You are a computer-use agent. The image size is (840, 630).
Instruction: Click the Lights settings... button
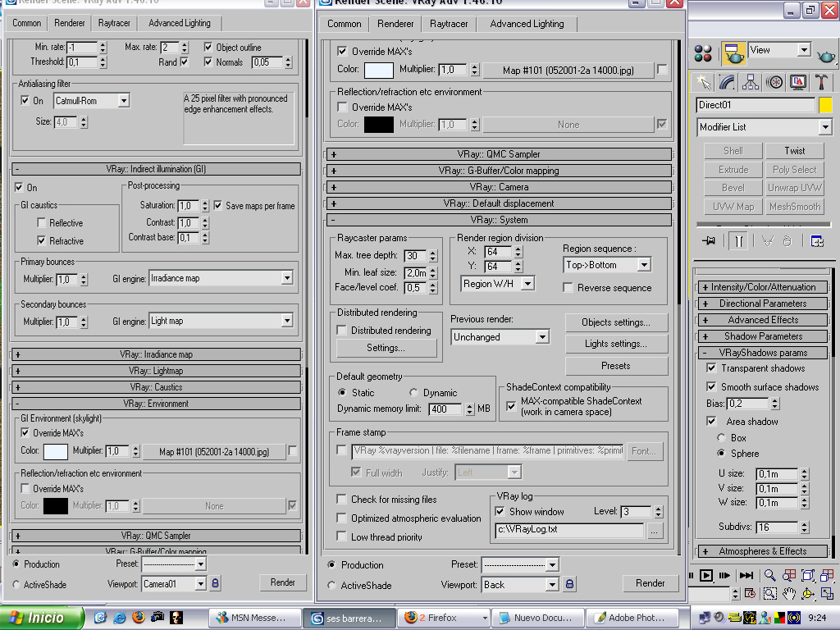tap(616, 344)
